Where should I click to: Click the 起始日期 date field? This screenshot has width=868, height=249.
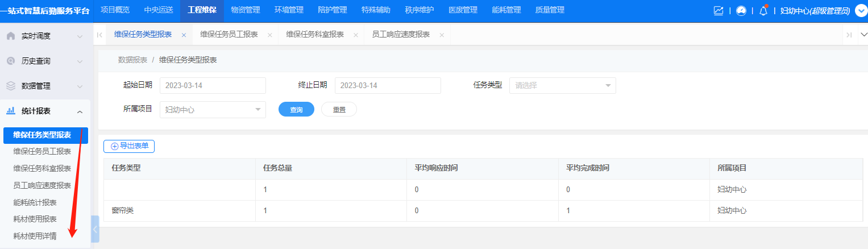coord(213,85)
